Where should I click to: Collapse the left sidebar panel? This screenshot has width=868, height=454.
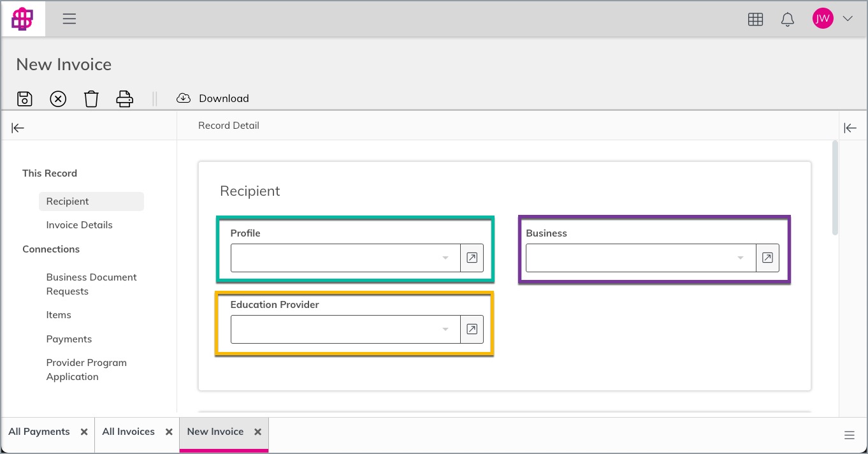[x=18, y=128]
